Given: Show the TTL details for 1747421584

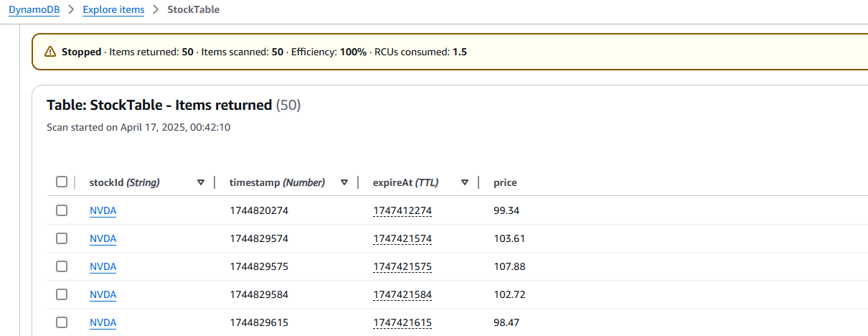Looking at the screenshot, I should pyautogui.click(x=402, y=294).
